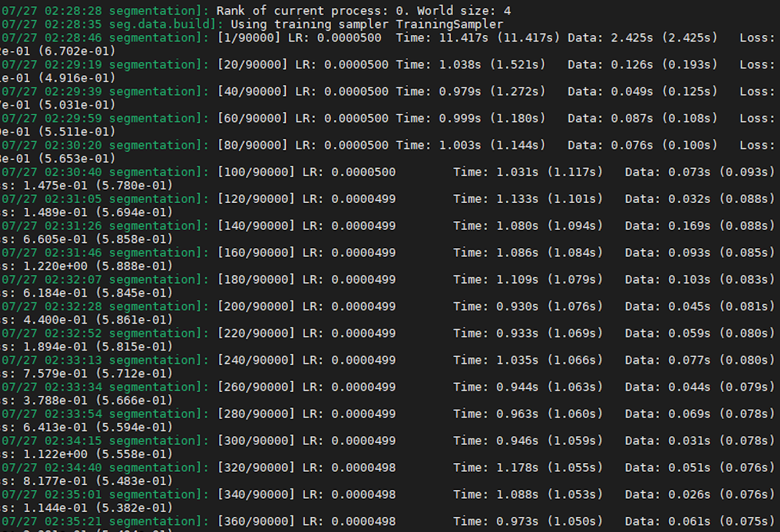Click loss value '6.605e-01 (5.858e-01)'
780x532 pixels.
(x=98, y=240)
